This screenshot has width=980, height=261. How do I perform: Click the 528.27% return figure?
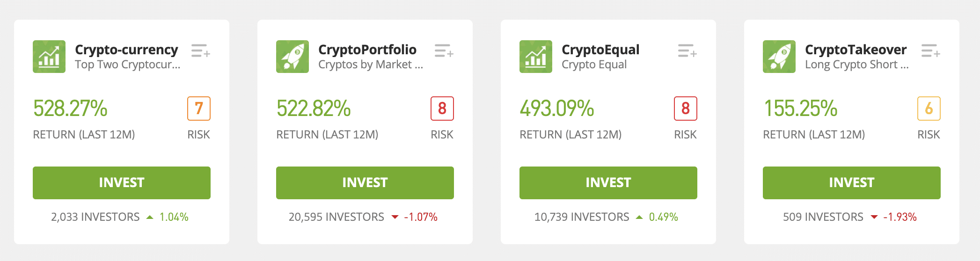pyautogui.click(x=70, y=109)
